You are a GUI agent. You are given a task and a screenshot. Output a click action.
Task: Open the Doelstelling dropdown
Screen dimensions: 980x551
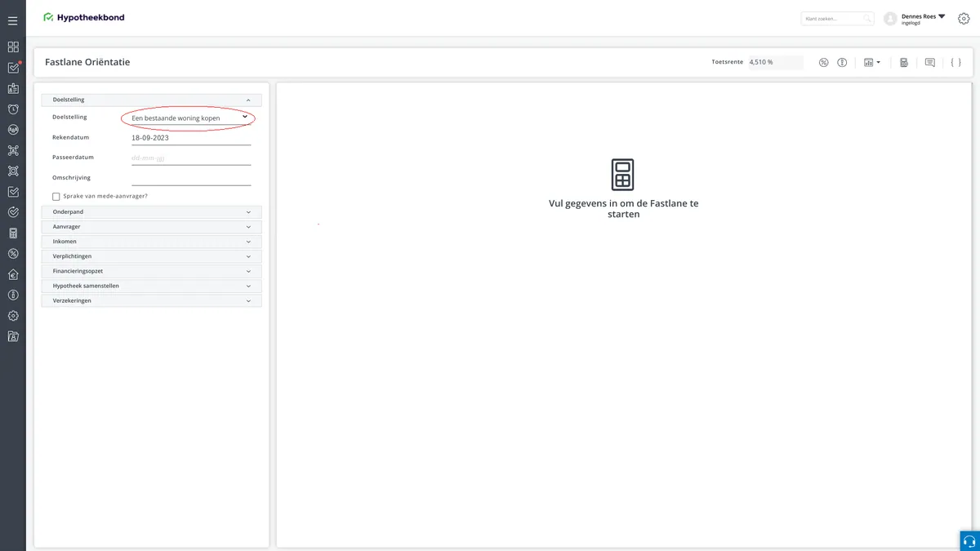(x=190, y=118)
